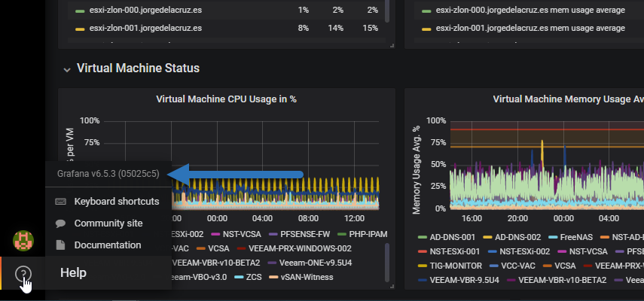Toggle the esxi-zlon-001.jorgedelacruz.es CPU legend series
The image size is (644, 301).
tap(145, 29)
